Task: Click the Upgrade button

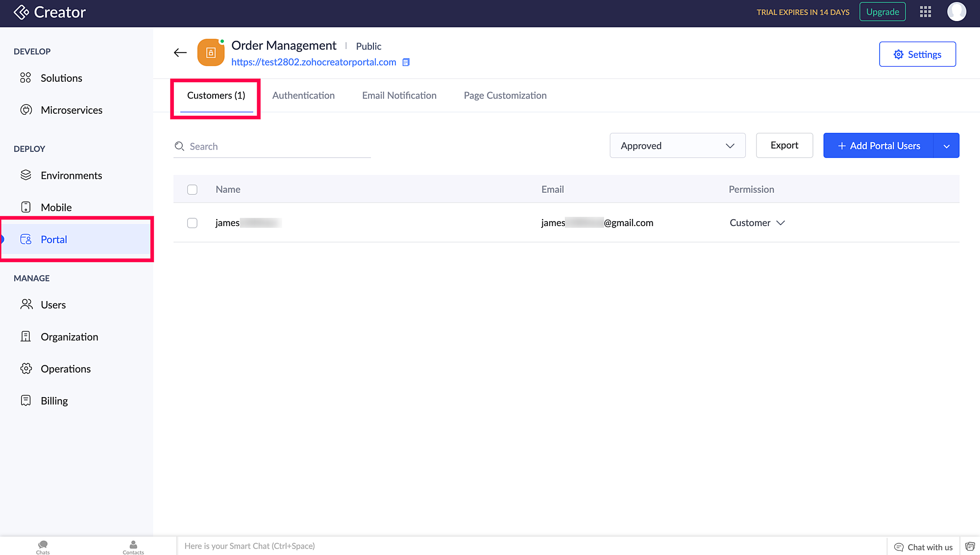Action: coord(882,12)
